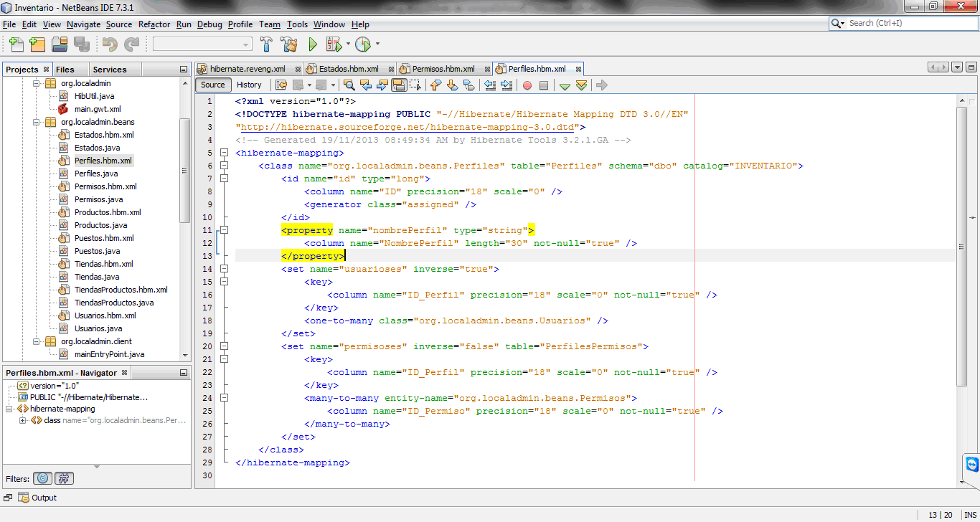
Task: Select the Run Project green arrow icon
Action: click(313, 44)
